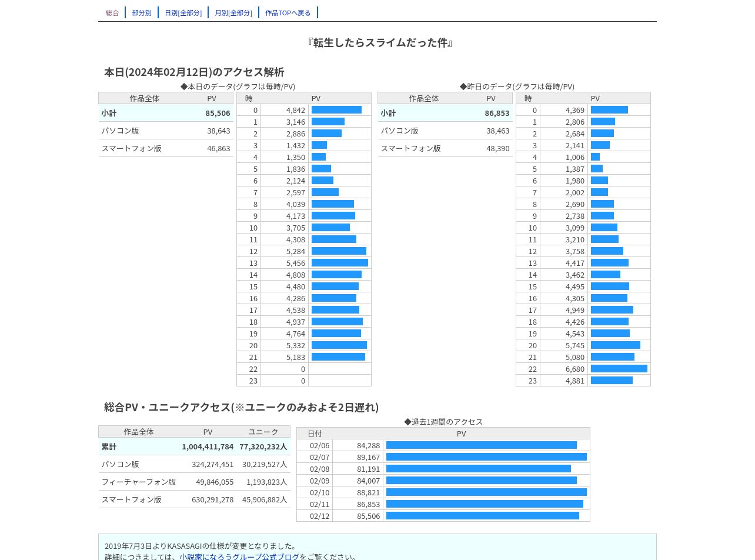Open 小説家になろうグループ公式ブログ link

click(x=239, y=556)
